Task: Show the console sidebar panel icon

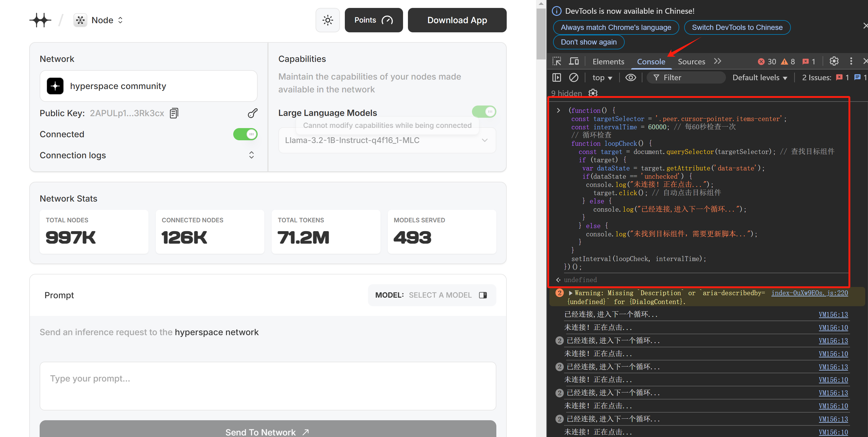Action: pyautogui.click(x=557, y=77)
